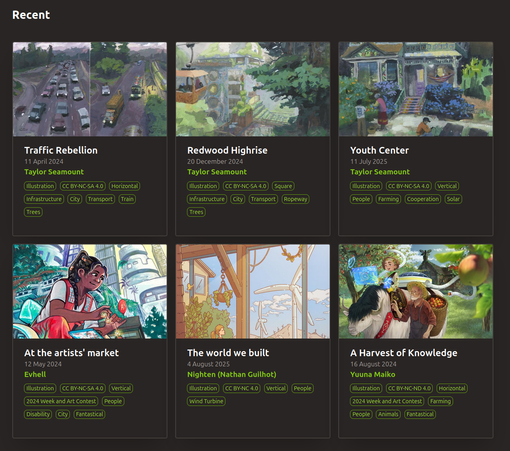Click the CC BY-NC-ND 4.0 license tag
510x451 pixels.
pyautogui.click(x=409, y=388)
